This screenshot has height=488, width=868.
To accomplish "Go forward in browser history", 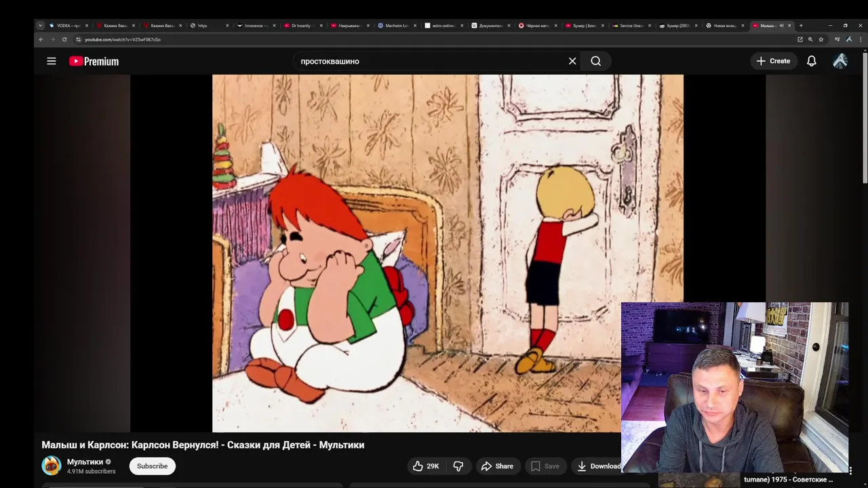I will click(x=52, y=39).
